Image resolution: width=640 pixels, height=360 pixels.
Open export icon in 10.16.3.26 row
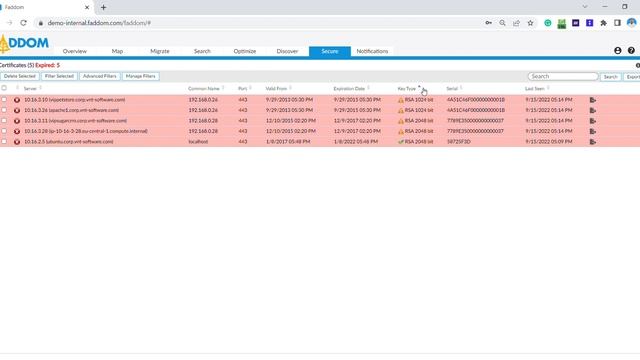click(593, 111)
